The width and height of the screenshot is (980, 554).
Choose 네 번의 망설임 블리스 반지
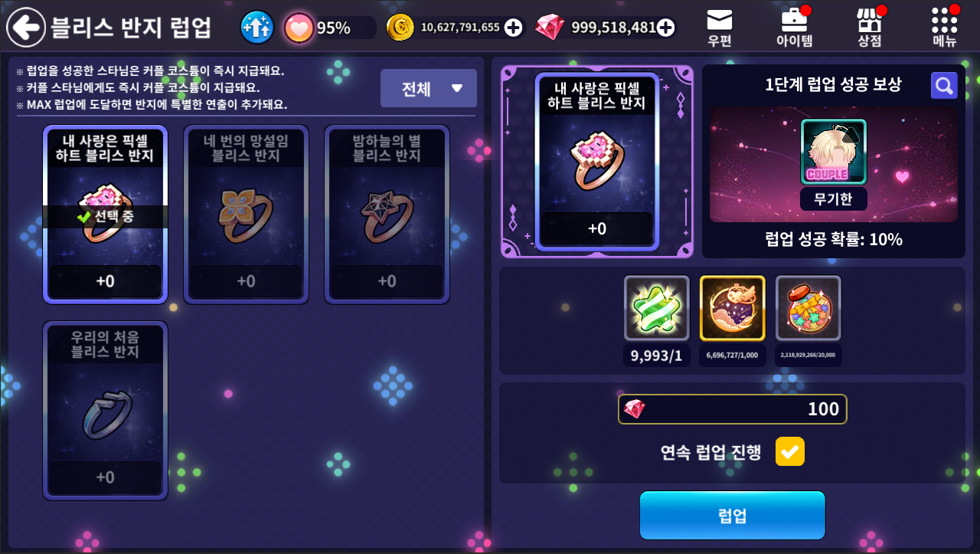(x=246, y=215)
